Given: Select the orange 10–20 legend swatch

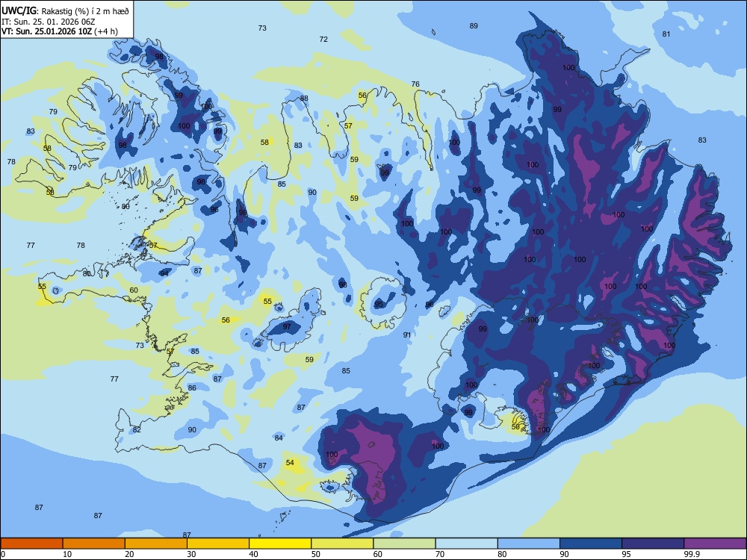Looking at the screenshot, I should pos(94,544).
